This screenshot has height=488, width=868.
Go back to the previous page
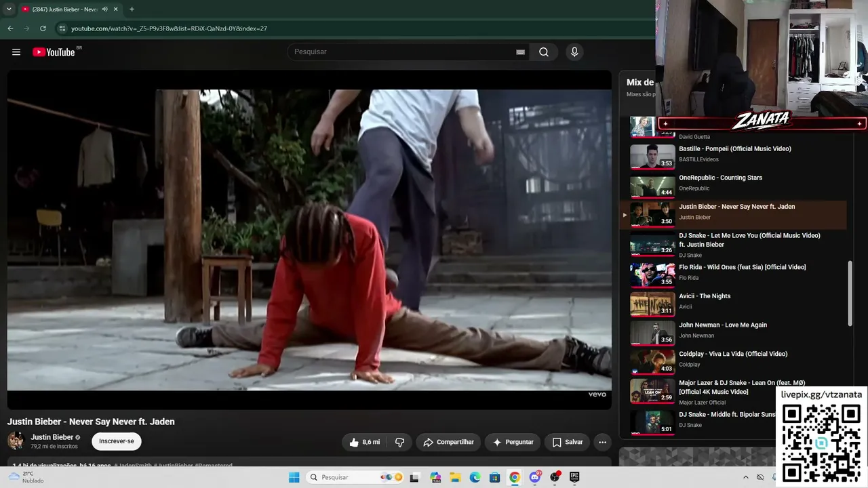[x=10, y=28]
